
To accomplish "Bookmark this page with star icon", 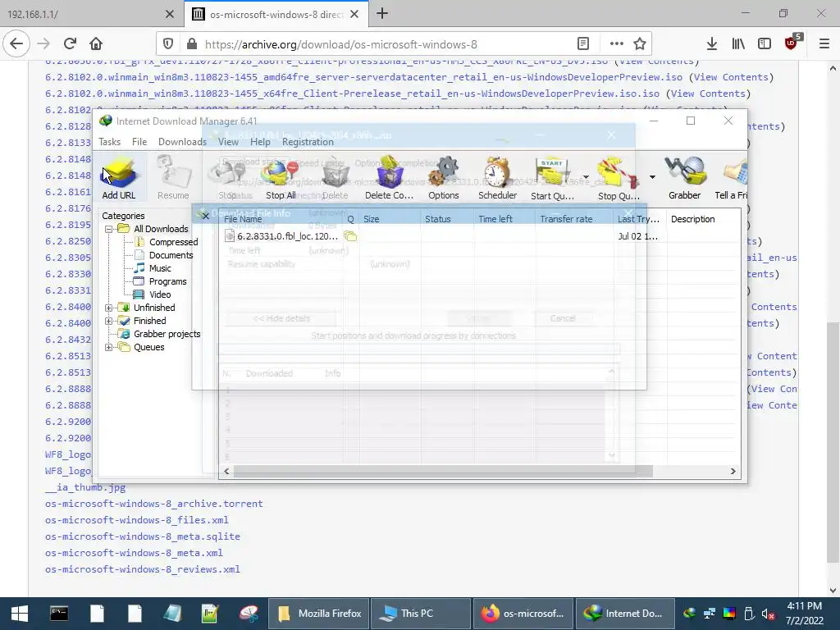I will [640, 44].
